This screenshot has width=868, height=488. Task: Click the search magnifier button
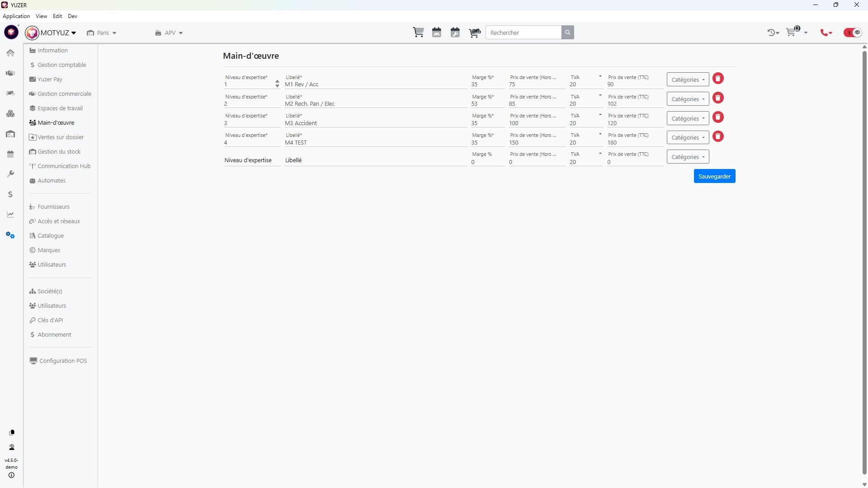567,33
